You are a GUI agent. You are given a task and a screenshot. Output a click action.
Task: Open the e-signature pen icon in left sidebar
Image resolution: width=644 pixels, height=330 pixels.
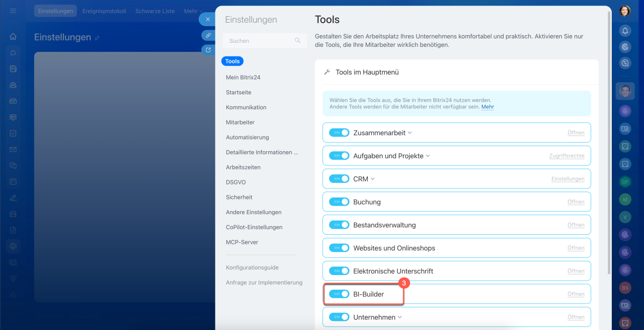pos(13,197)
